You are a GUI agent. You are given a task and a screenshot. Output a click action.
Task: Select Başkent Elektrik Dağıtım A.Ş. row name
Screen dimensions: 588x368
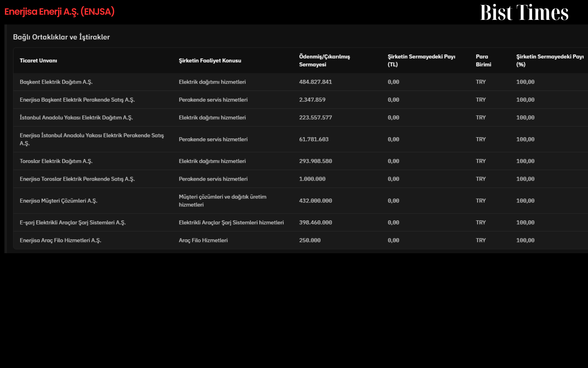pyautogui.click(x=56, y=82)
